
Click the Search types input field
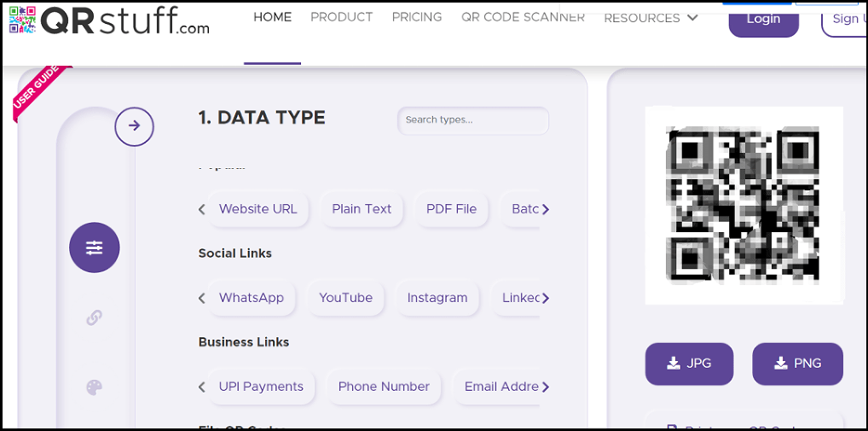(x=473, y=120)
